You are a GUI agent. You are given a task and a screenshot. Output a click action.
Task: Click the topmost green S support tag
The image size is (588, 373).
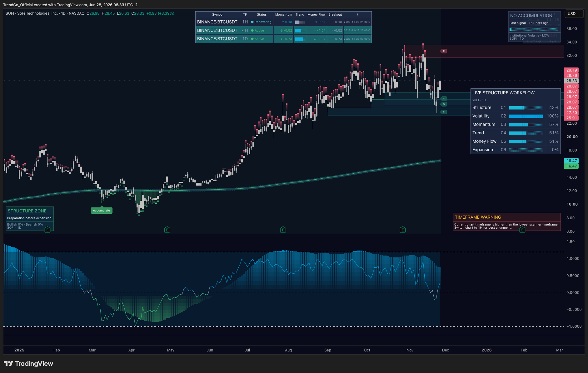click(444, 98)
